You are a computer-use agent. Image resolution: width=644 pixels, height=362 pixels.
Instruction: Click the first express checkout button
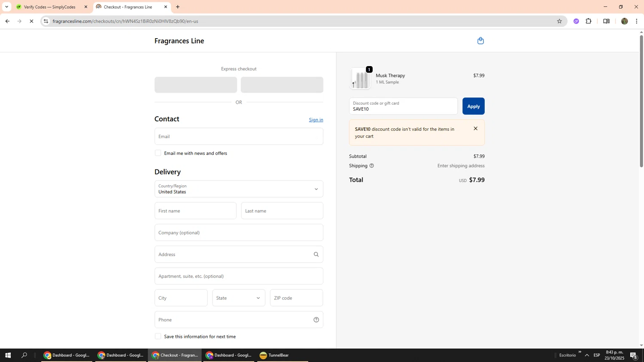[196, 85]
